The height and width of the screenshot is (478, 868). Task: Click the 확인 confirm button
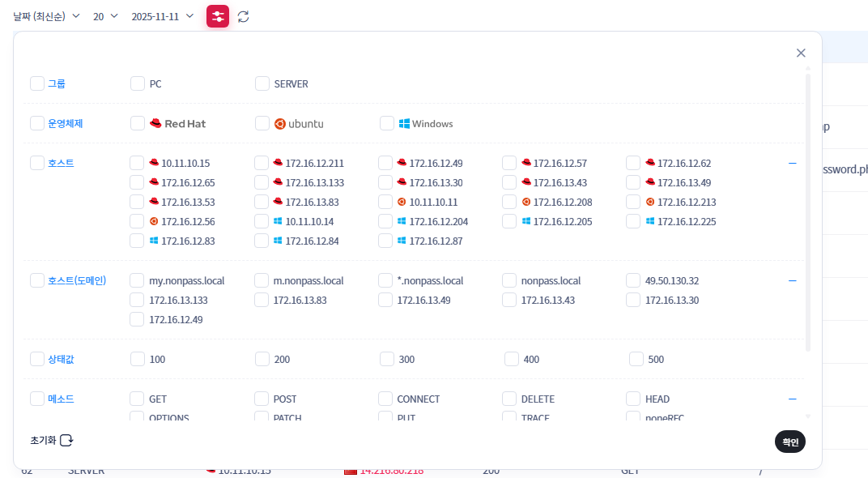click(789, 442)
